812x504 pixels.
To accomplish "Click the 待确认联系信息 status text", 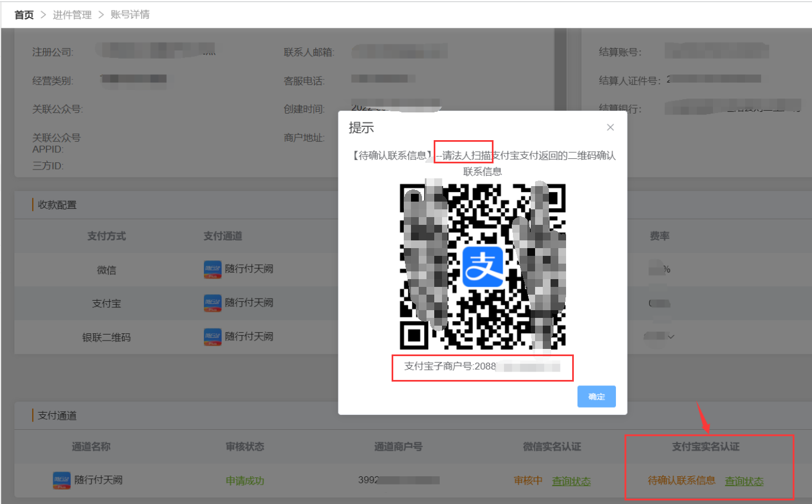I will [681, 481].
